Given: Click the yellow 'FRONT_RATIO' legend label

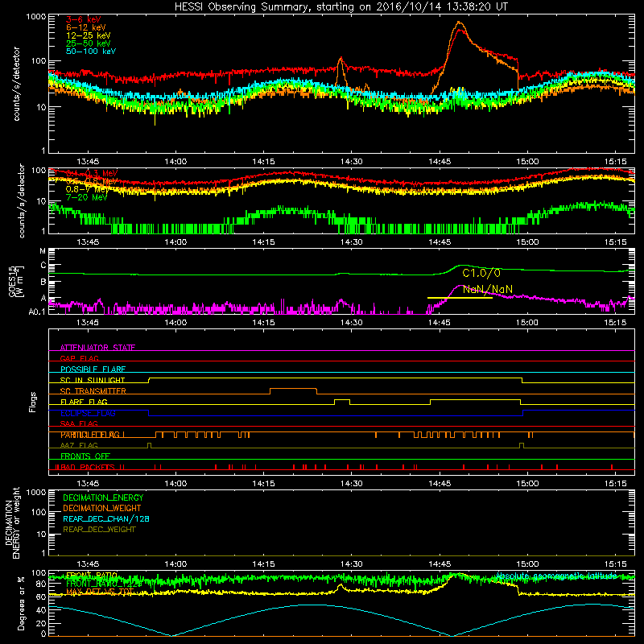Looking at the screenshot, I should click(x=92, y=575).
